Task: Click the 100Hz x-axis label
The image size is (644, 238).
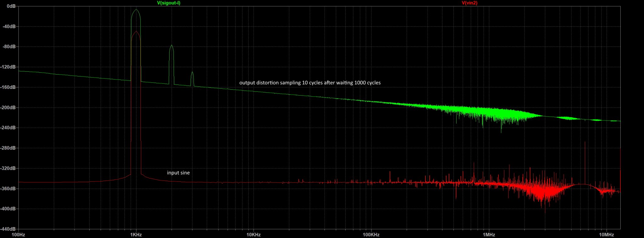Action: pyautogui.click(x=19, y=235)
